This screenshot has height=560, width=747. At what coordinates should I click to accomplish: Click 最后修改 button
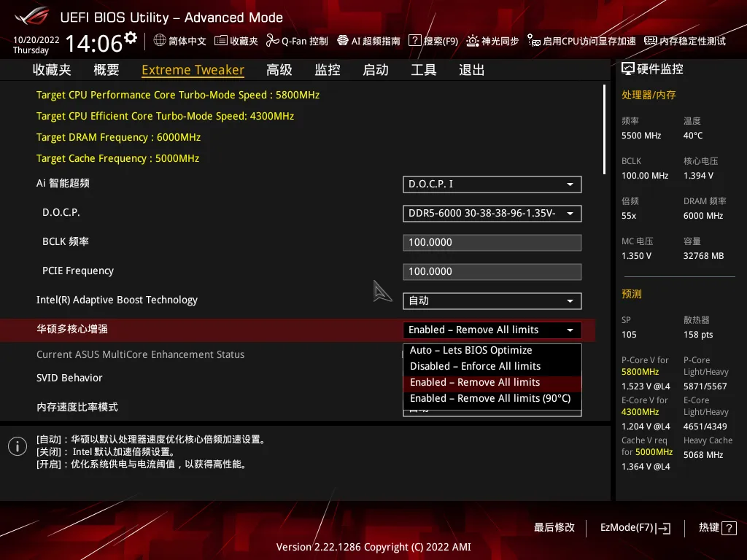[x=554, y=528]
